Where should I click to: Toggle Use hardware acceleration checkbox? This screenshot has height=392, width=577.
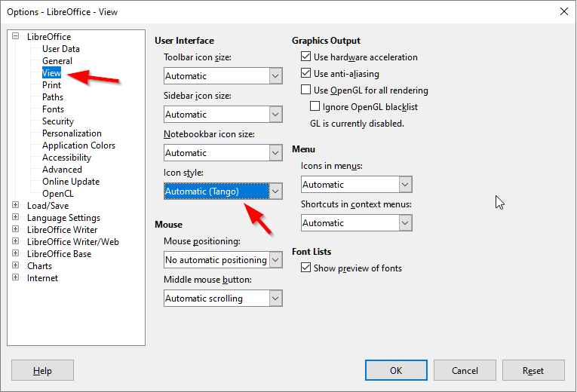305,57
